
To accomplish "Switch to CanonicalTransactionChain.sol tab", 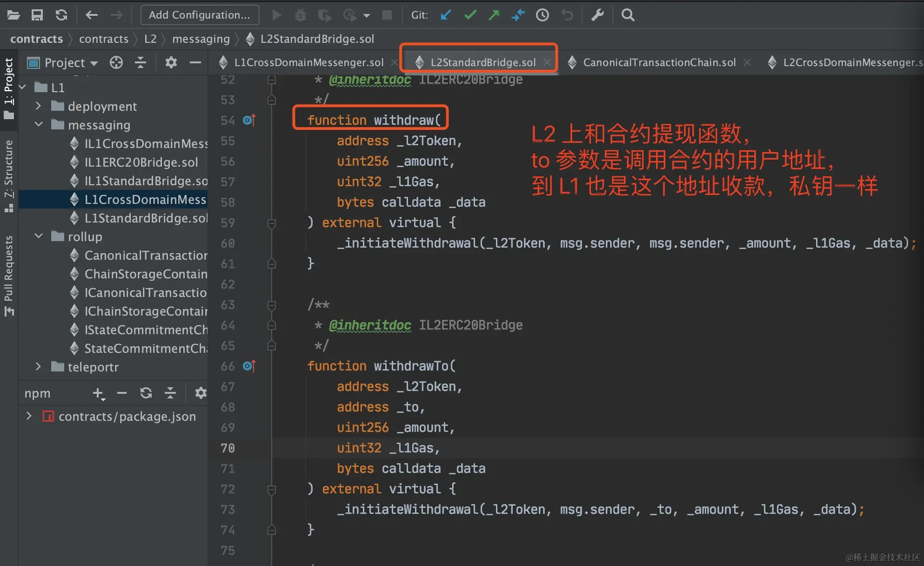I will click(659, 62).
